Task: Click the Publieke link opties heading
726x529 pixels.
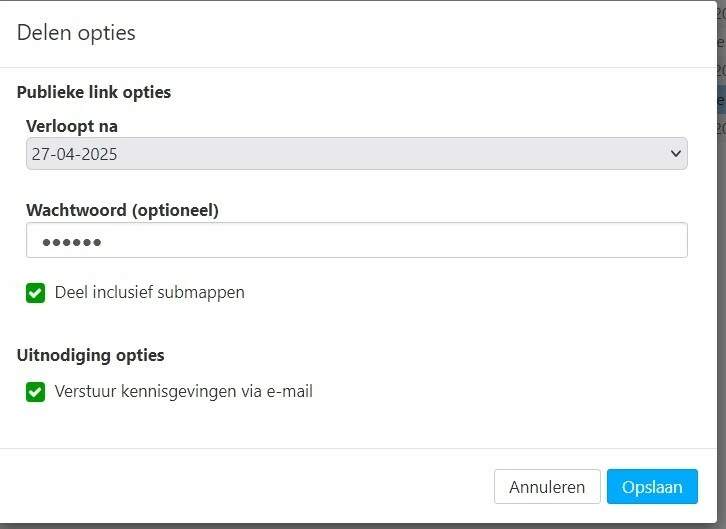Action: pyautogui.click(x=94, y=92)
